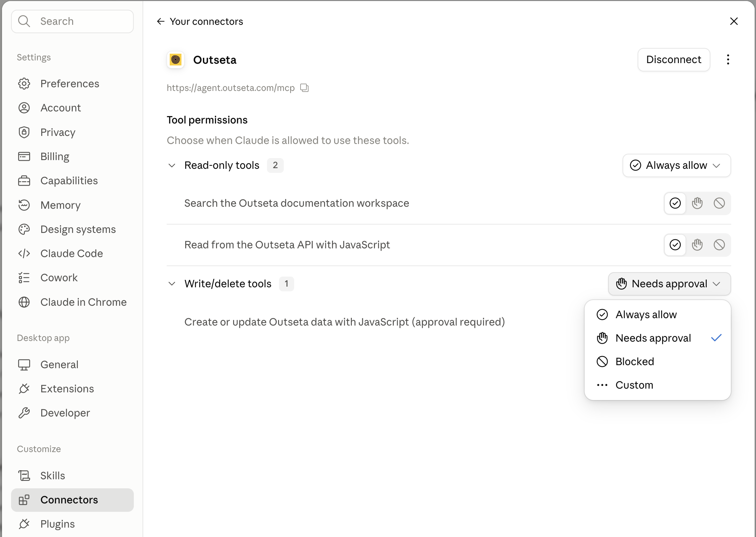This screenshot has height=537, width=756.
Task: Click the Skills scroll icon
Action: (x=24, y=476)
